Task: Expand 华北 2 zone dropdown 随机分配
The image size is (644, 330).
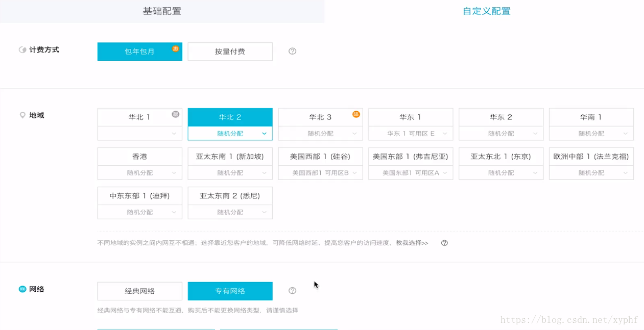Action: 230,134
